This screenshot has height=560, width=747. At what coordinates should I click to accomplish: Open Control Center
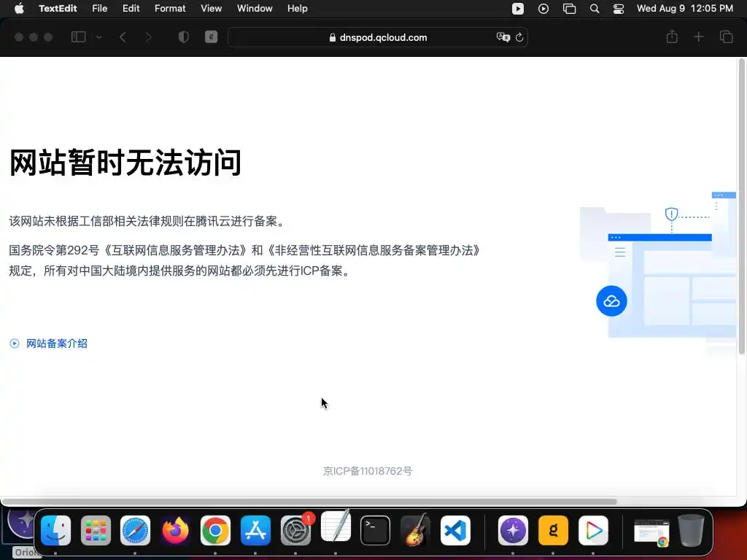pyautogui.click(x=619, y=9)
